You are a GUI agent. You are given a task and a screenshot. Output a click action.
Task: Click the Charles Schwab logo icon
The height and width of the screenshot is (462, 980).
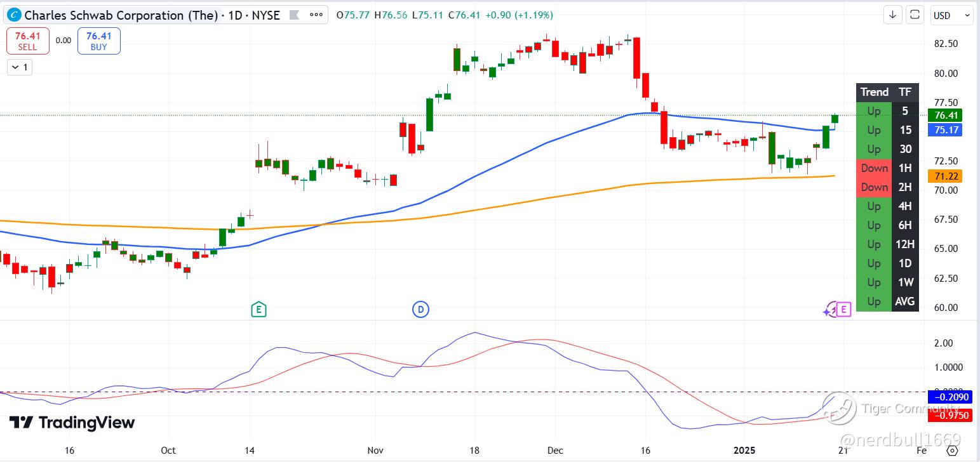tap(14, 15)
